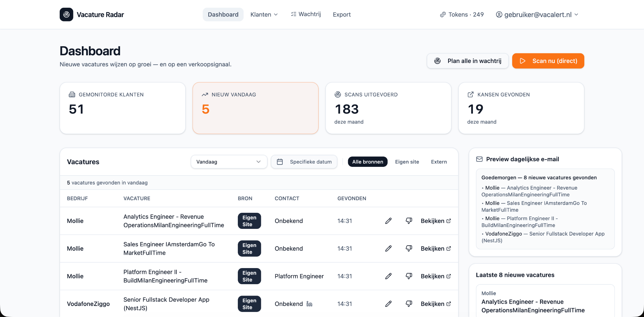The image size is (644, 317).
Task: Click Scan nu (direct) button
Action: [x=548, y=61]
